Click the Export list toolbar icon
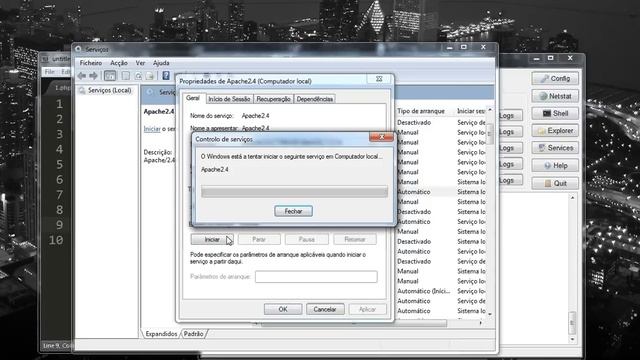This screenshot has width=640, height=360. pos(149,76)
